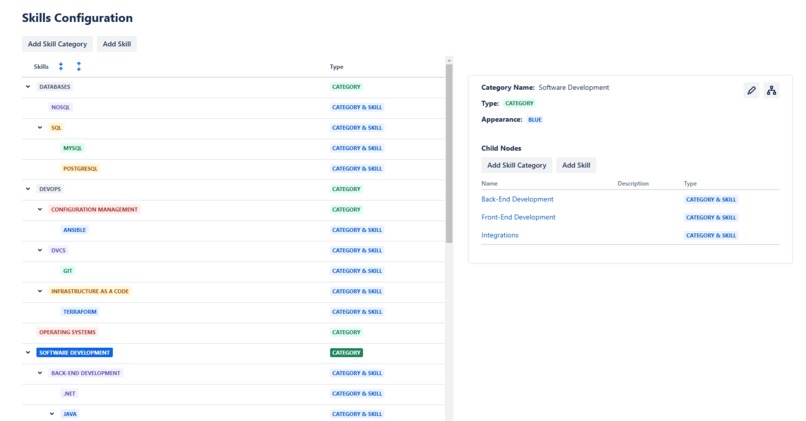806x421 pixels.
Task: Open the hierarchy tree icon in details panel
Action: click(x=771, y=90)
